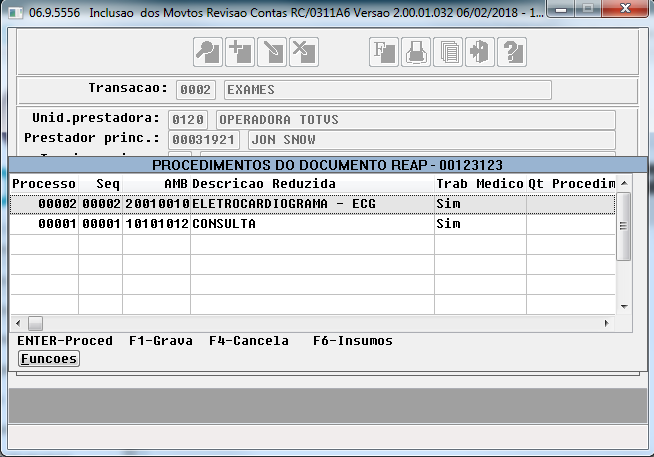654x457 pixels.
Task: Click the application icon in title bar
Action: click(x=15, y=13)
